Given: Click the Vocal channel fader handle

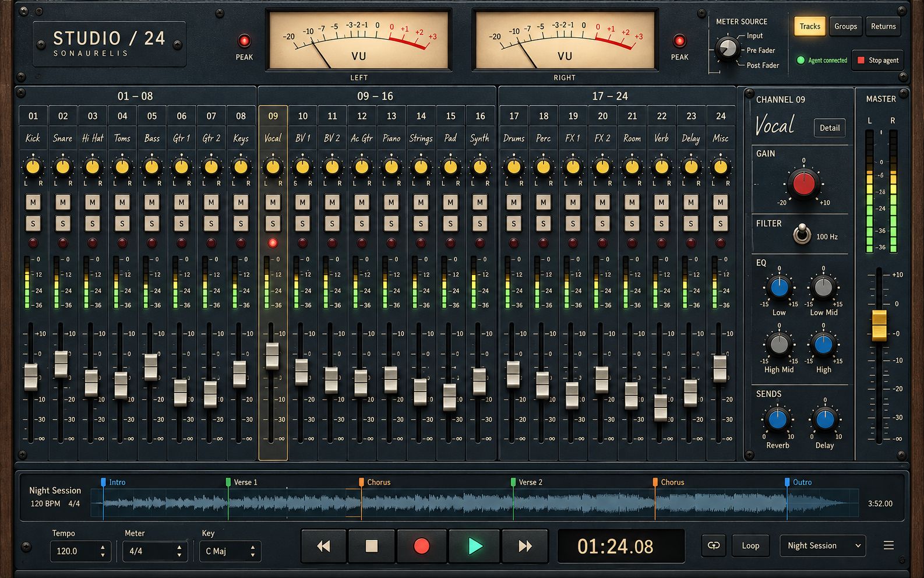Looking at the screenshot, I should pos(272,355).
